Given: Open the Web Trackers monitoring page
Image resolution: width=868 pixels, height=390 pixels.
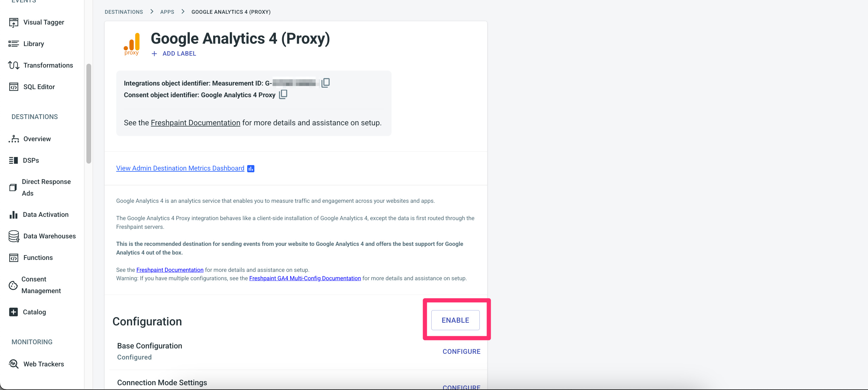Looking at the screenshot, I should tap(43, 364).
